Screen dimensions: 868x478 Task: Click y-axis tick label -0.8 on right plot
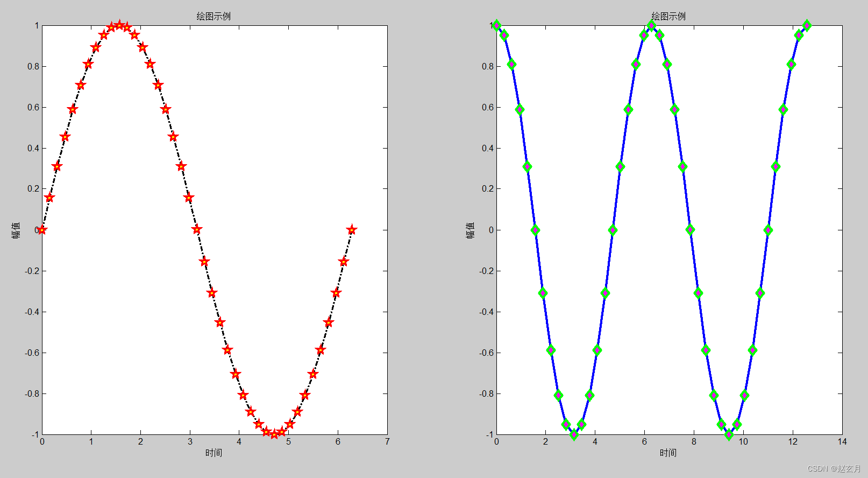point(487,393)
